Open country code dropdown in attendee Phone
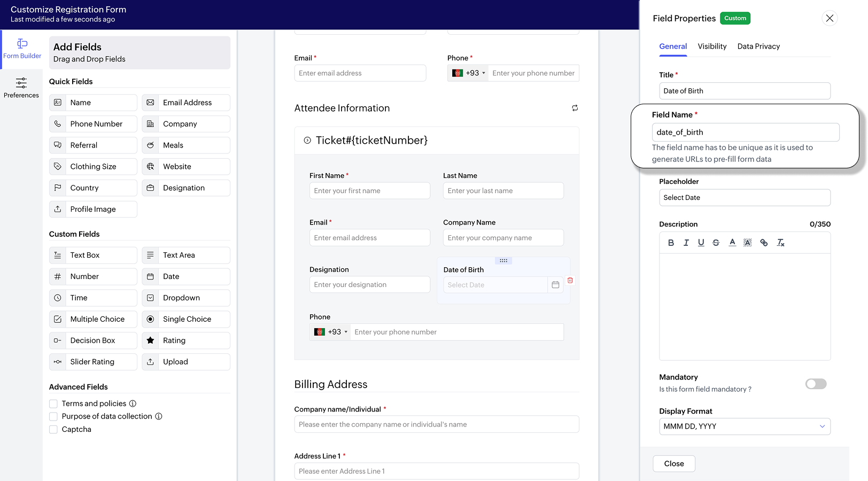868x481 pixels. pos(330,332)
